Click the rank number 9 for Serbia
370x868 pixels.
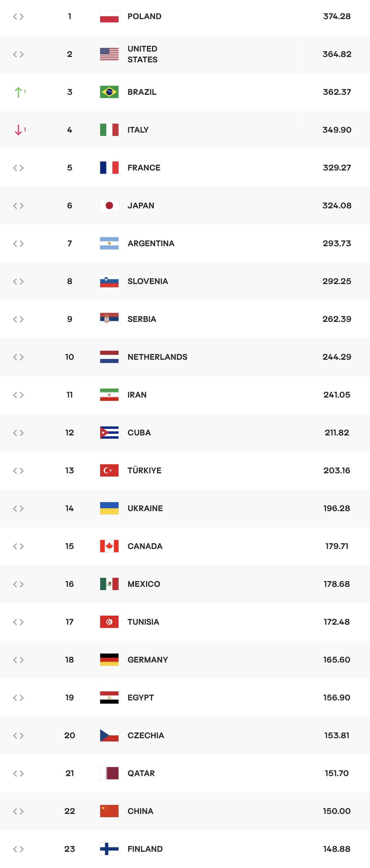pyautogui.click(x=70, y=319)
